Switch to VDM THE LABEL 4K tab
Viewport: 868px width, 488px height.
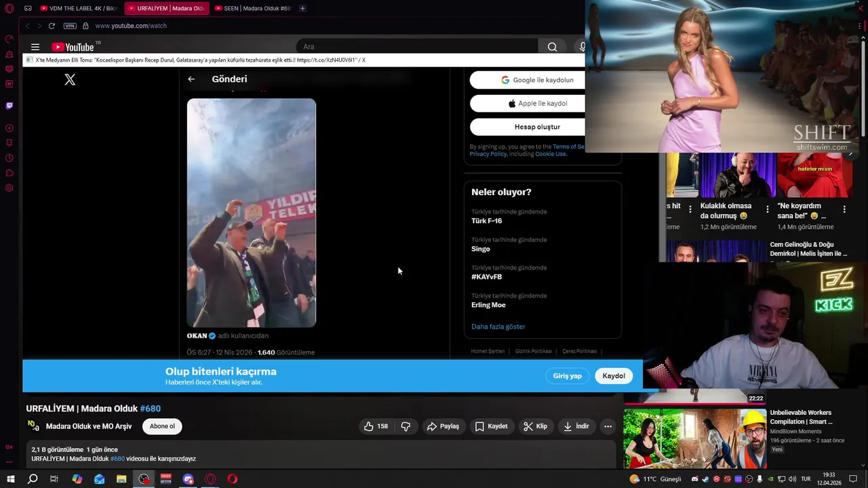(79, 8)
